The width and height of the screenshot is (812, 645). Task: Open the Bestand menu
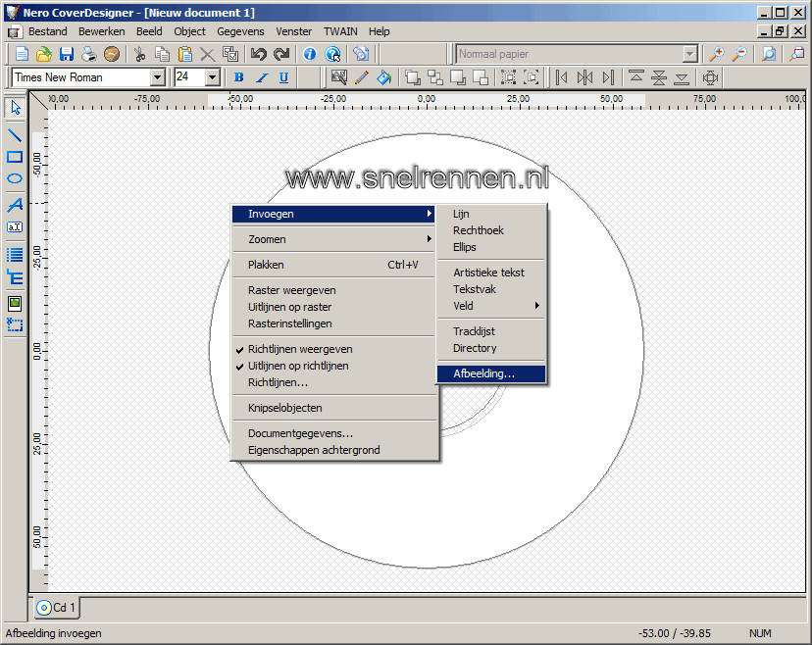48,31
